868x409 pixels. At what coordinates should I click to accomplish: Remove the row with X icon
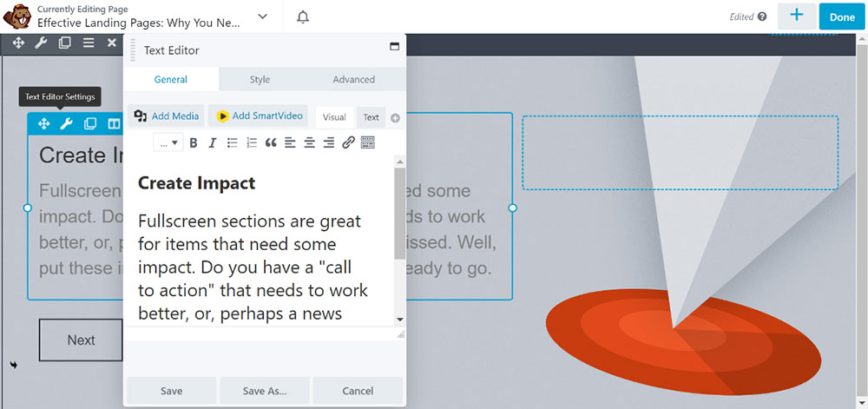tap(111, 43)
